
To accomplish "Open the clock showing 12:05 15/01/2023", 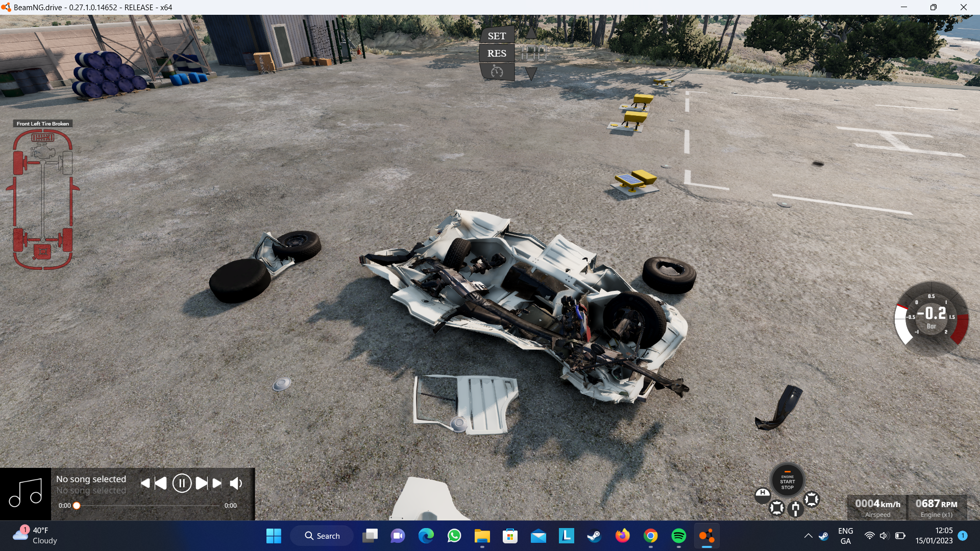I will [934, 536].
